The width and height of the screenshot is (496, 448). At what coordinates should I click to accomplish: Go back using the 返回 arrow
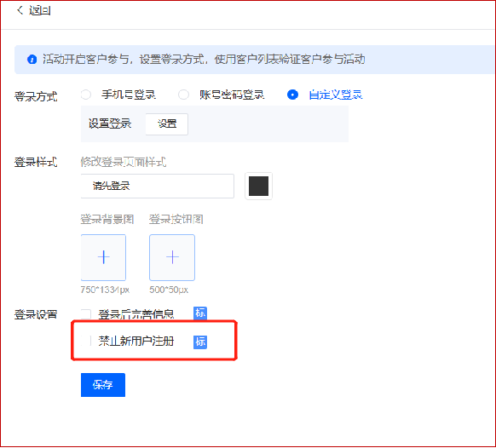coord(20,10)
